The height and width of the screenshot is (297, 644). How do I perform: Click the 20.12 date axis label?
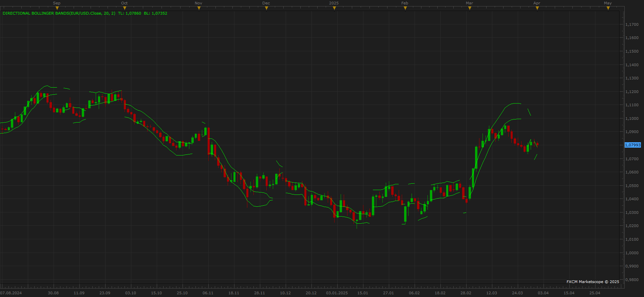[x=311, y=293]
